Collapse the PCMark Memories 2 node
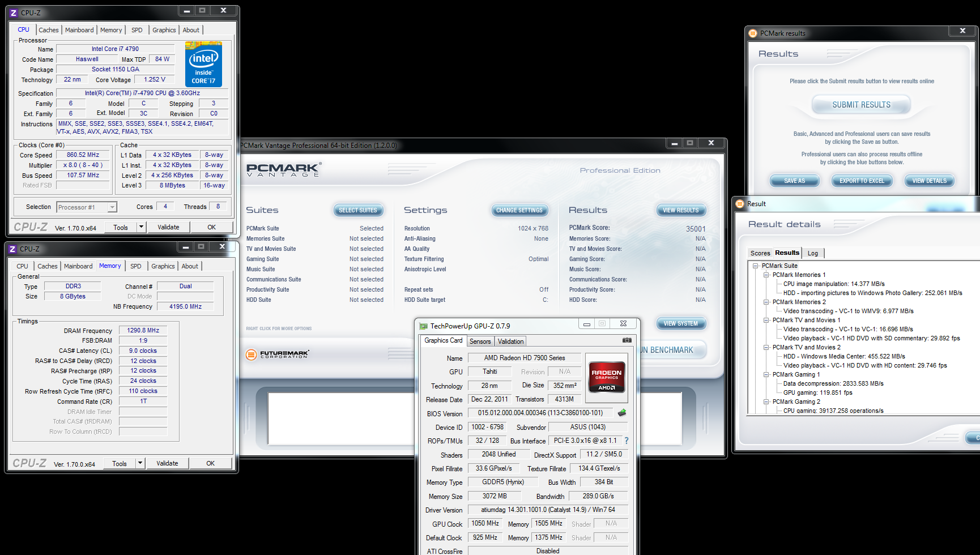 point(766,302)
